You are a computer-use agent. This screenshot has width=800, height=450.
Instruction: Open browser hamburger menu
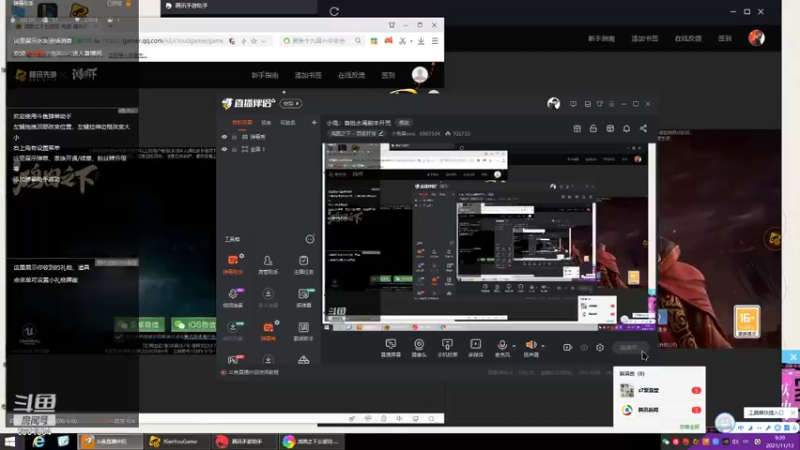coord(435,41)
